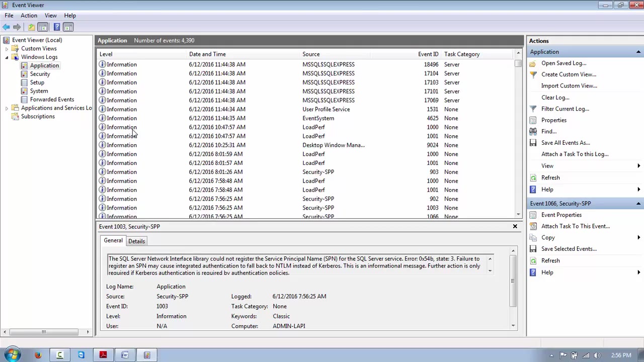The width and height of the screenshot is (644, 362).
Task: Click the Attach Task To This Event icon
Action: point(533,226)
